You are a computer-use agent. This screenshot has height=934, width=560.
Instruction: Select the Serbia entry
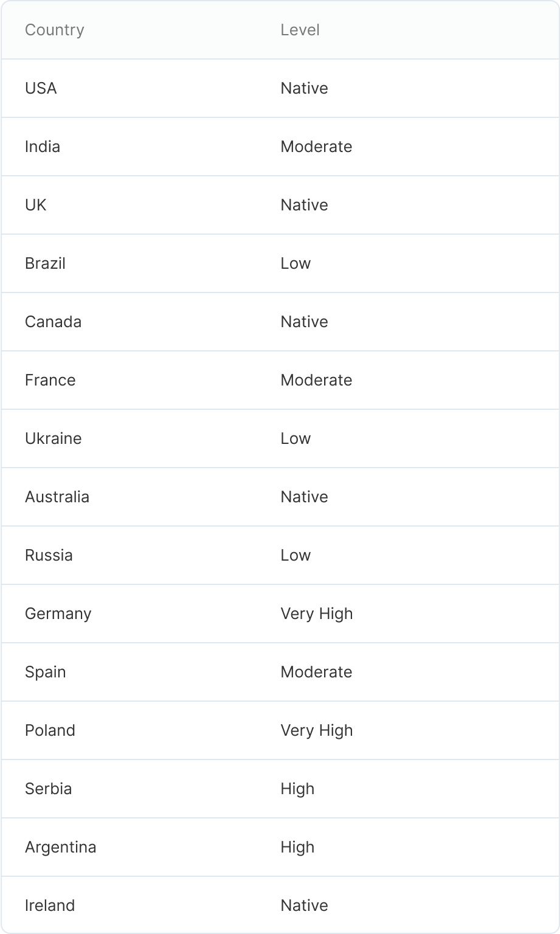[48, 789]
